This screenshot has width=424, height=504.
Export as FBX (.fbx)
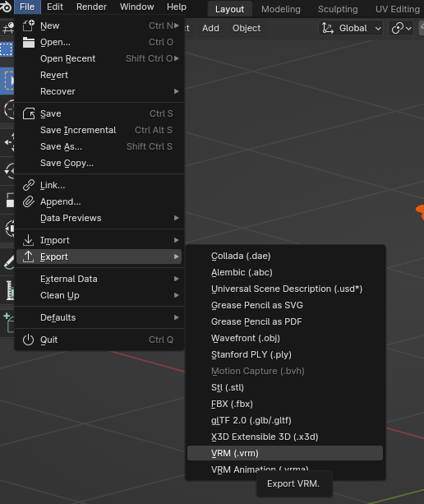[285, 404]
